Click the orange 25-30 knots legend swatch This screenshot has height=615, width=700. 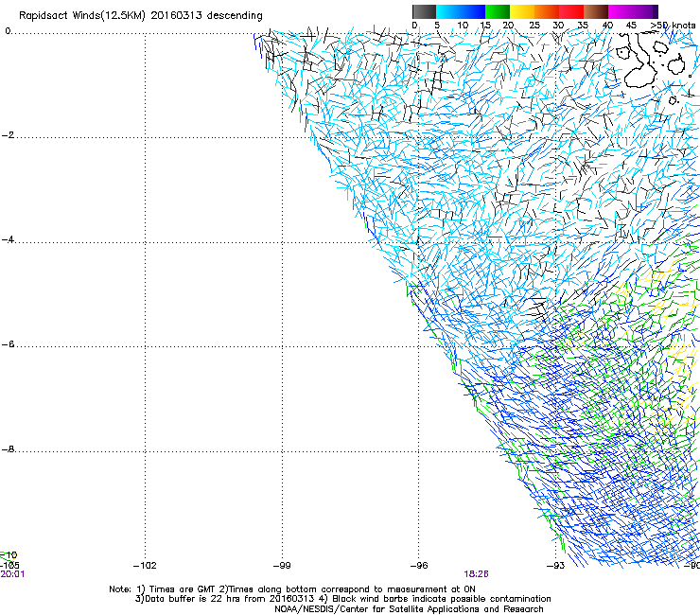(547, 11)
